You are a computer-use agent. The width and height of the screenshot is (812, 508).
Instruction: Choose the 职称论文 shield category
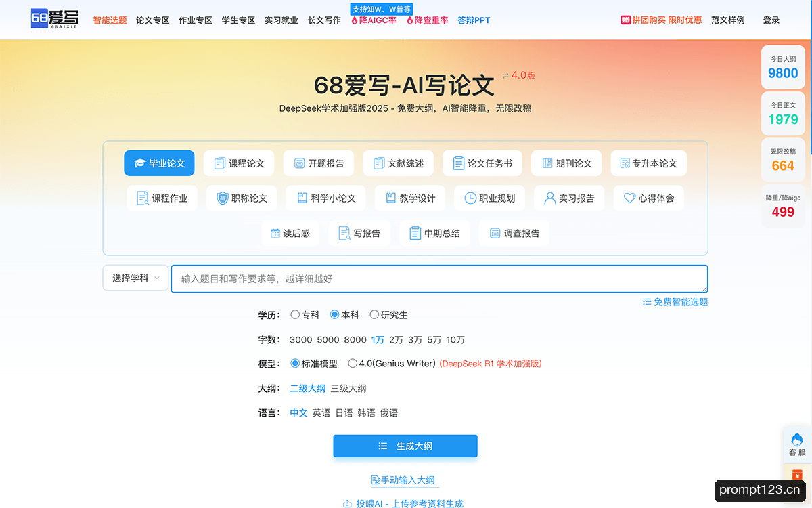[x=242, y=198]
